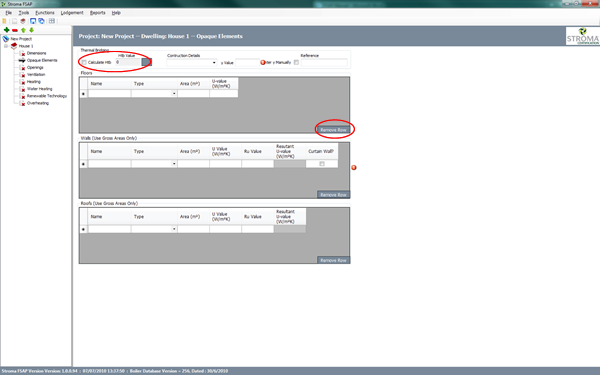Open the Construction Details dropdown
Image resolution: width=600 pixels, height=375 pixels.
coord(192,62)
